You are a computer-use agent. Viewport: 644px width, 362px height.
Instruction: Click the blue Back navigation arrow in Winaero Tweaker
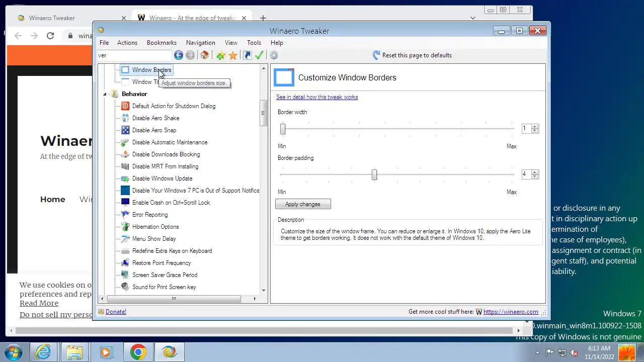179,55
